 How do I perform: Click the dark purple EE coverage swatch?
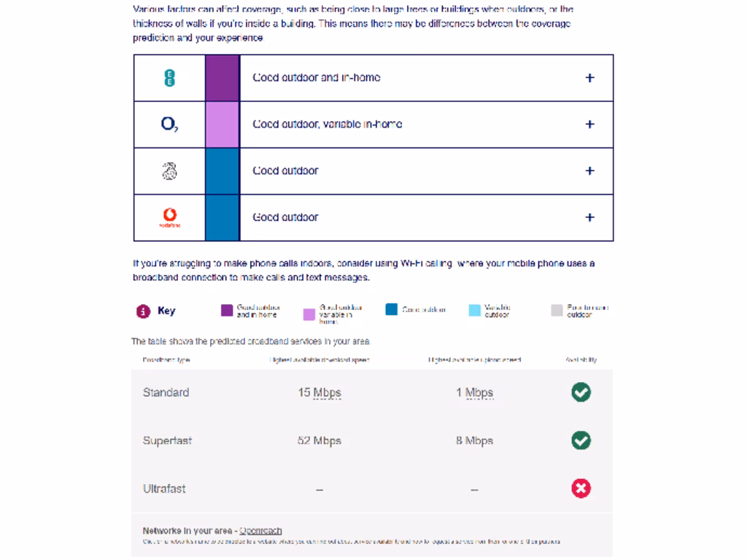[x=222, y=78]
